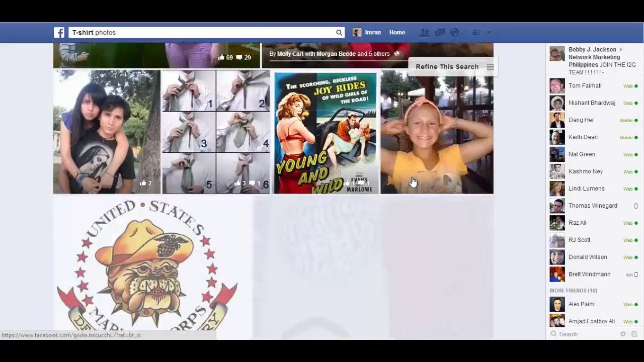Click Lindi Lumens's chat avatar
The width and height of the screenshot is (644, 362).
coord(557,189)
